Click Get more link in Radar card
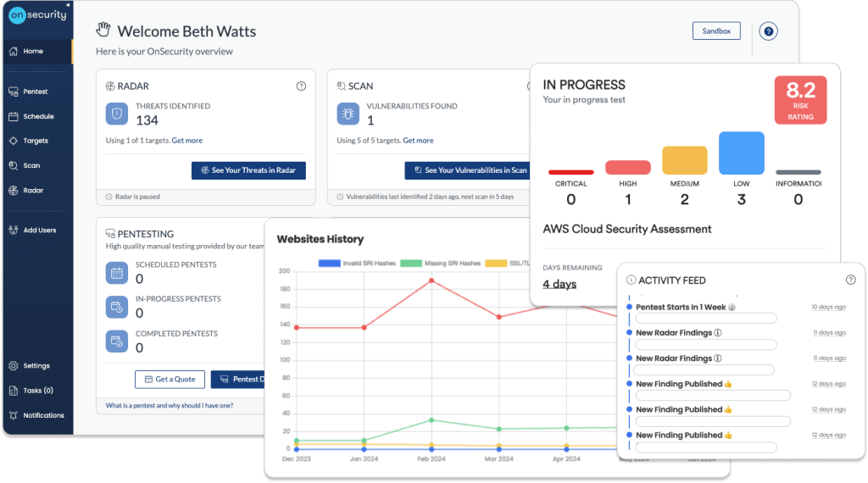The width and height of the screenshot is (868, 483). click(187, 141)
